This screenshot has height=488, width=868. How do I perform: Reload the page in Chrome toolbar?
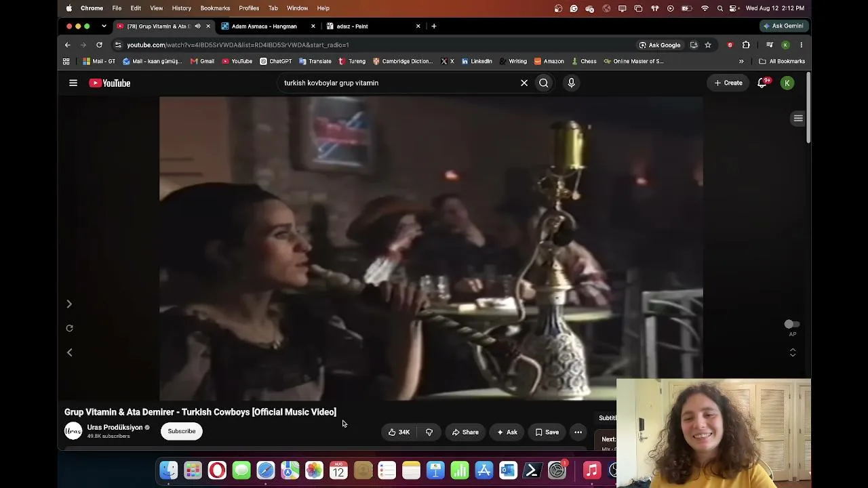point(99,45)
